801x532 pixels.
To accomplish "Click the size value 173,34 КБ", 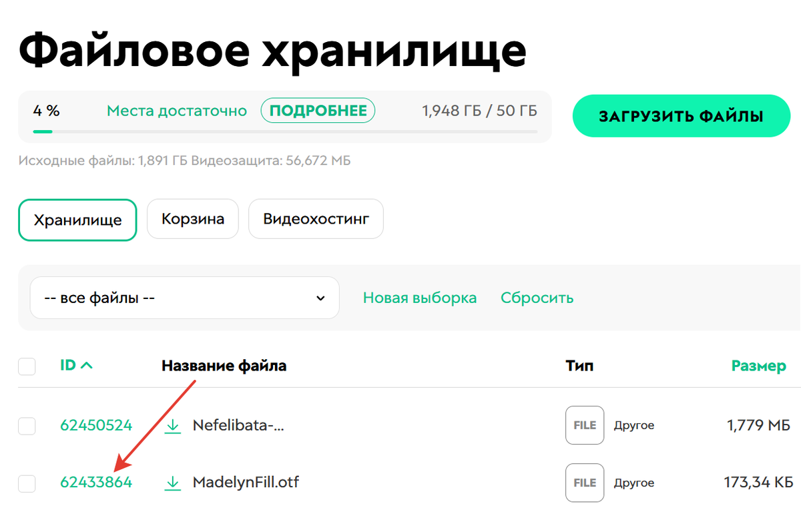I will [758, 482].
